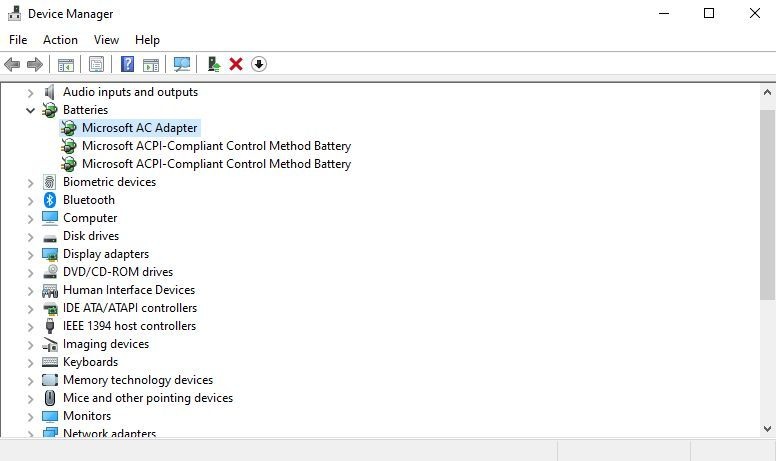Screen dimensions: 776x461
Task: Click the IEEE 1394 host controllers icon
Action: (x=49, y=326)
